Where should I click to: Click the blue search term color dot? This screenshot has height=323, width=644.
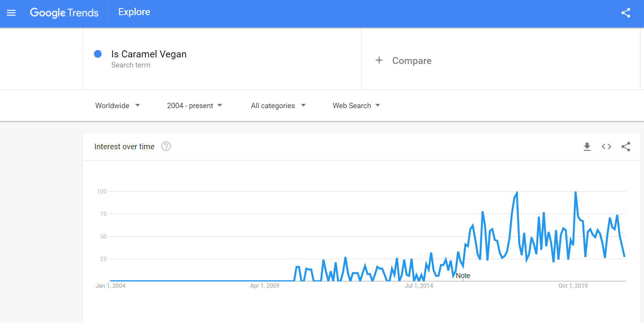[98, 54]
